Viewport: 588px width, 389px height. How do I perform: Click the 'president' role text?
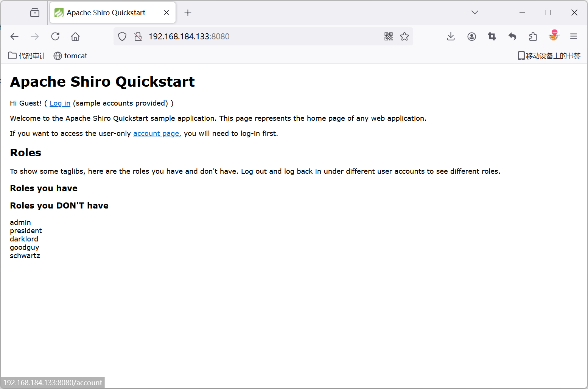[x=26, y=231]
